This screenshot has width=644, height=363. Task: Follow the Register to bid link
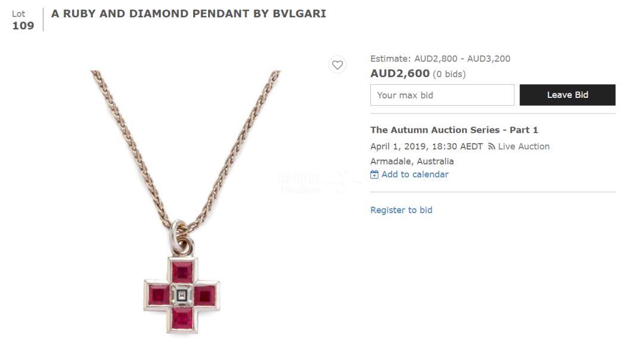point(401,210)
